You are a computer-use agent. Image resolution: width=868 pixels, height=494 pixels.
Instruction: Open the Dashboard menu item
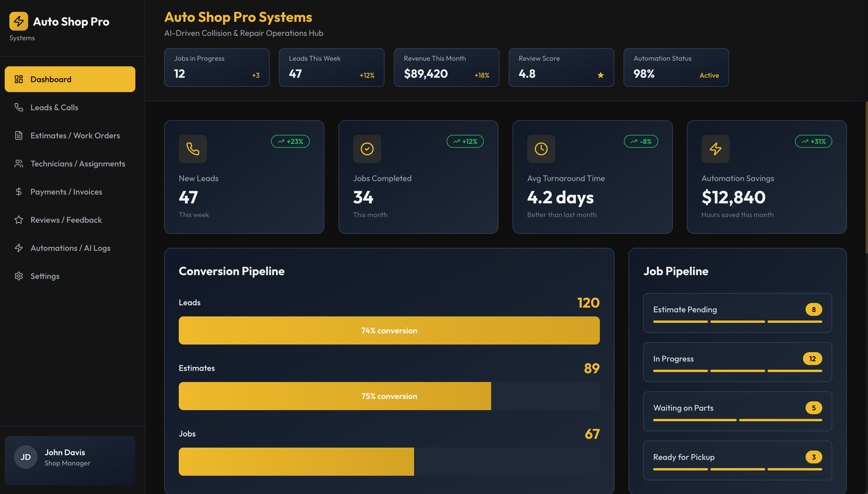click(70, 79)
